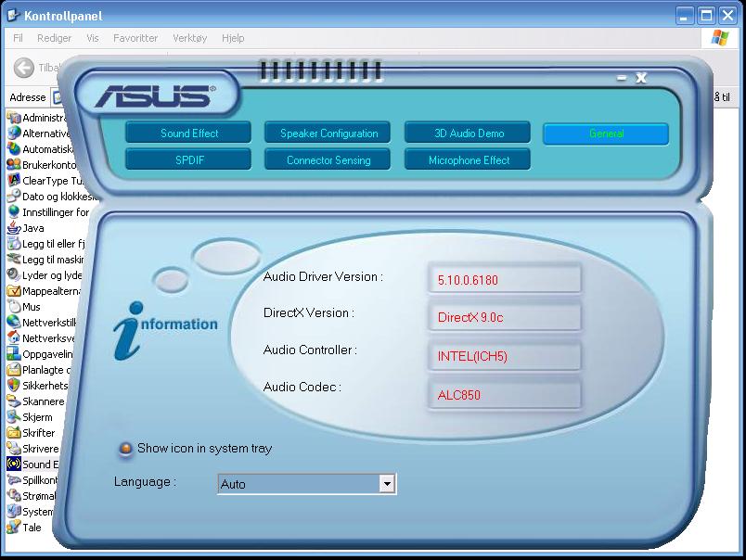Select the Skrifter item text
The height and width of the screenshot is (560, 746).
39,433
